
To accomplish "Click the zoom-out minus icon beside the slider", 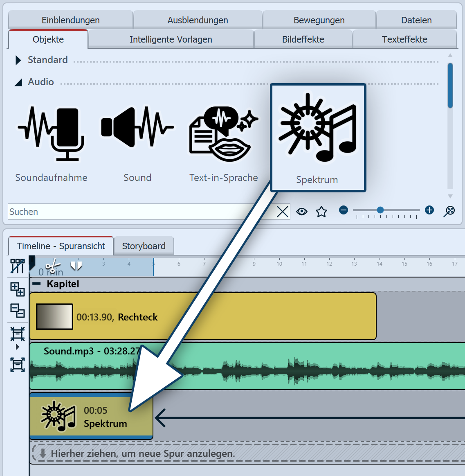I will coord(344,210).
